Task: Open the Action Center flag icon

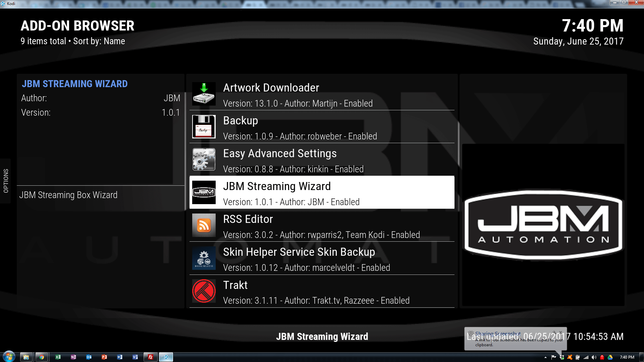Action: tap(553, 357)
